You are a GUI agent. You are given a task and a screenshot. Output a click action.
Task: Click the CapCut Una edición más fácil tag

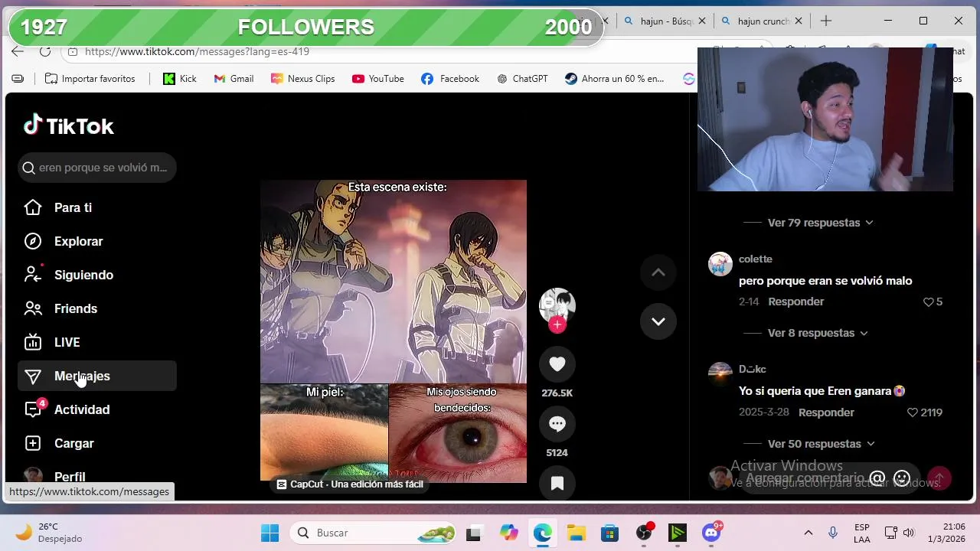(350, 484)
